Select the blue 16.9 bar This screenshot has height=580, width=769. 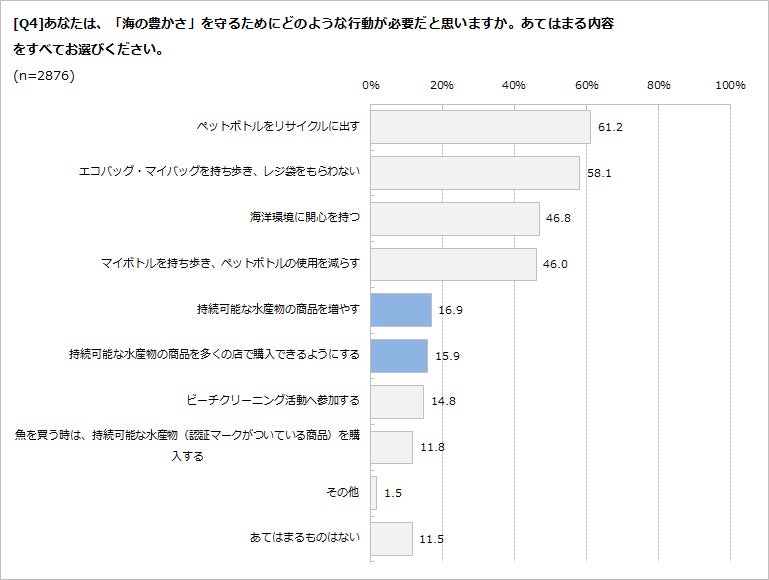pos(401,310)
